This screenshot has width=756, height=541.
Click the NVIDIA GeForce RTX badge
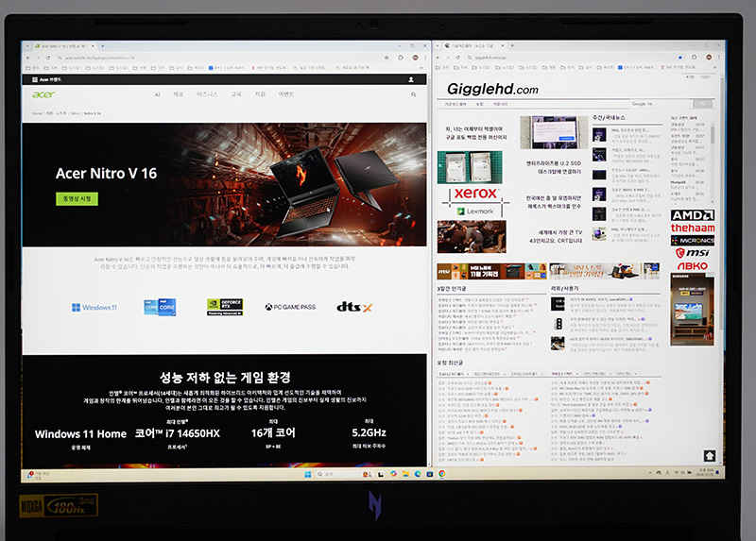click(x=225, y=308)
